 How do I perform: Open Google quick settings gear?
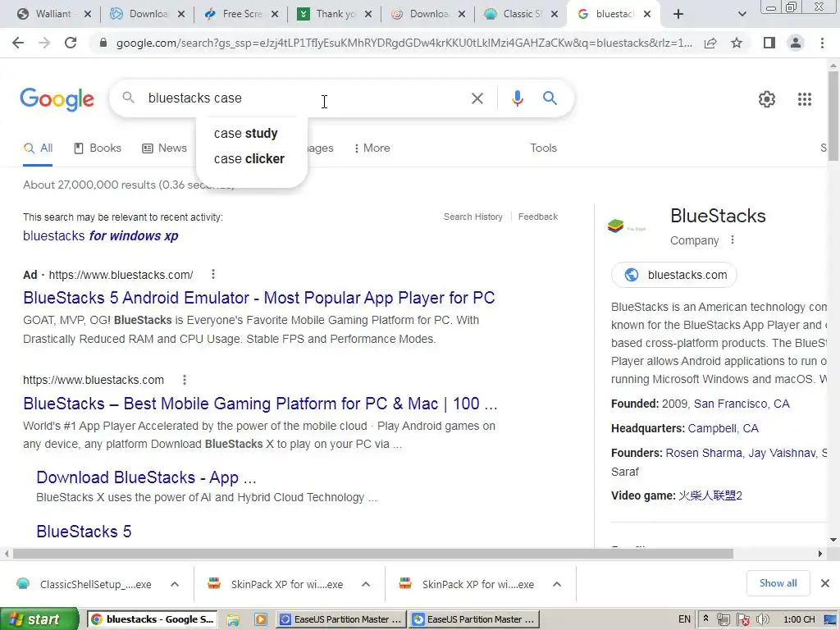coord(767,99)
